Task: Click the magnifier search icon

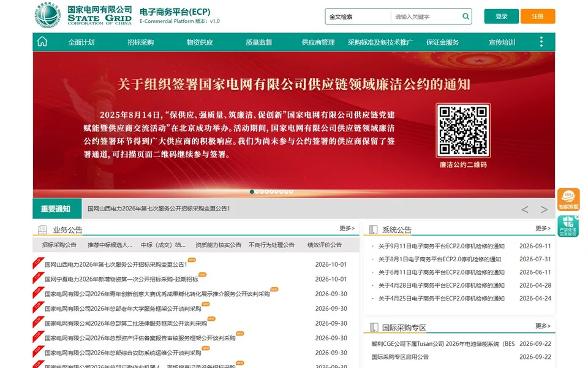Action: click(x=466, y=16)
